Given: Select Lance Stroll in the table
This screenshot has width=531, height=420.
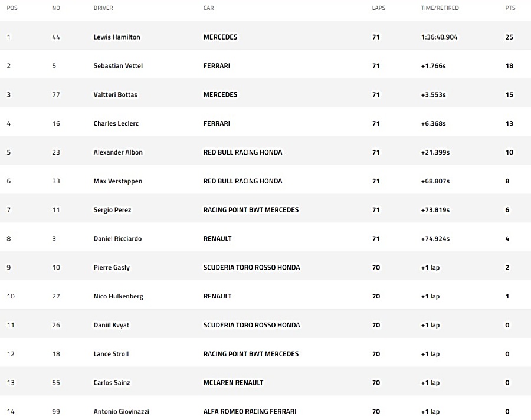Looking at the screenshot, I should 111,353.
